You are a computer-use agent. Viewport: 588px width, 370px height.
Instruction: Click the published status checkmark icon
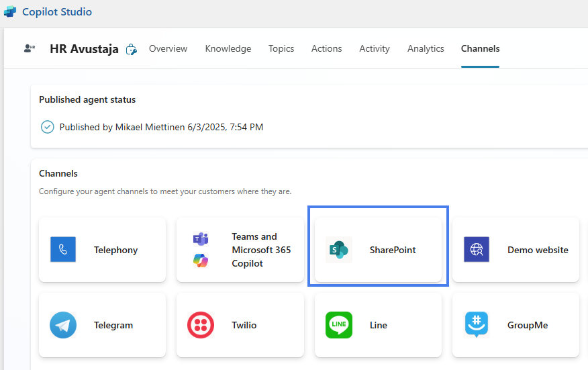pyautogui.click(x=47, y=127)
